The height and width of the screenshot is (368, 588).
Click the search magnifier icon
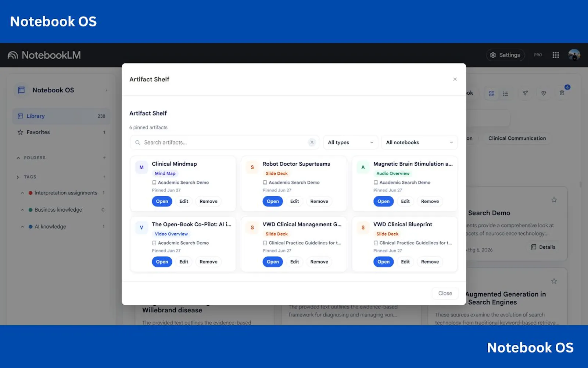(137, 142)
